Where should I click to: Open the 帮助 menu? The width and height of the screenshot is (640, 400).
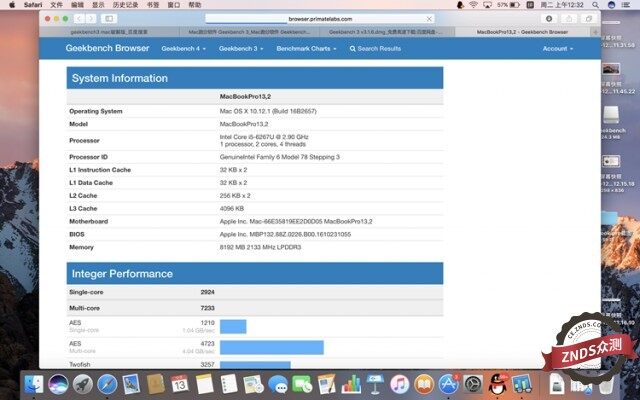(x=195, y=5)
